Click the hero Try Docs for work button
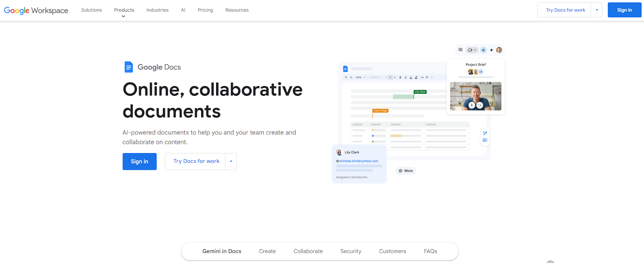Viewport: 644px width, 263px height. click(195, 162)
